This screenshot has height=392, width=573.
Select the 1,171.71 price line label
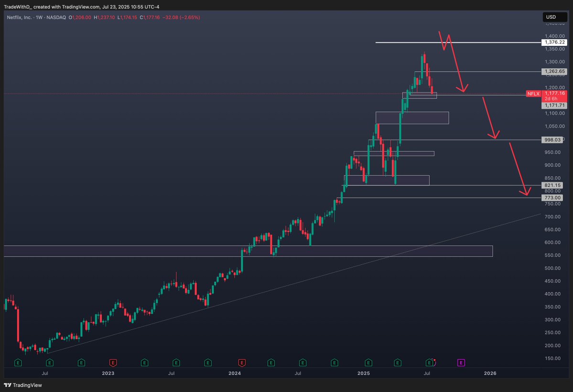coord(554,106)
